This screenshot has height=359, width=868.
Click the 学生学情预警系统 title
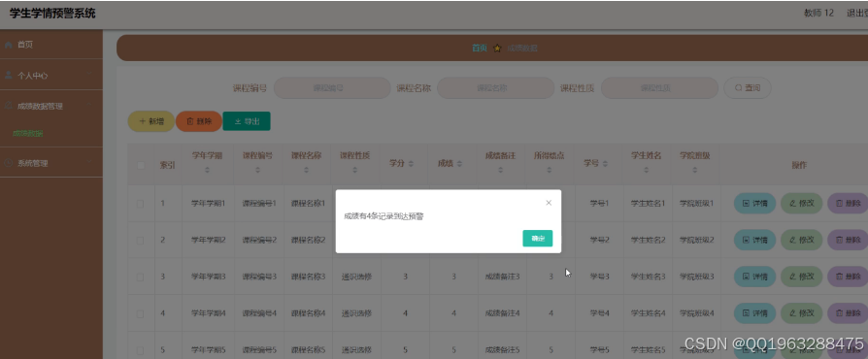(52, 14)
